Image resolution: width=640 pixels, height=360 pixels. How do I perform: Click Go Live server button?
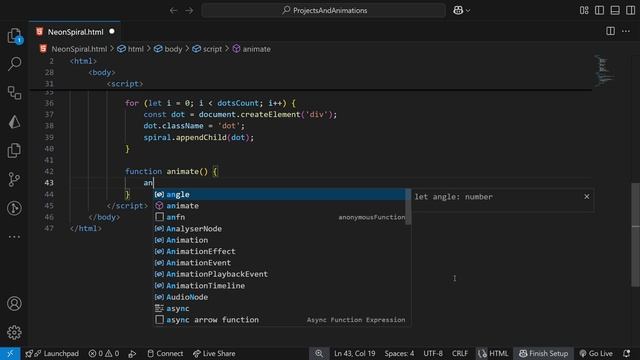[596, 353]
